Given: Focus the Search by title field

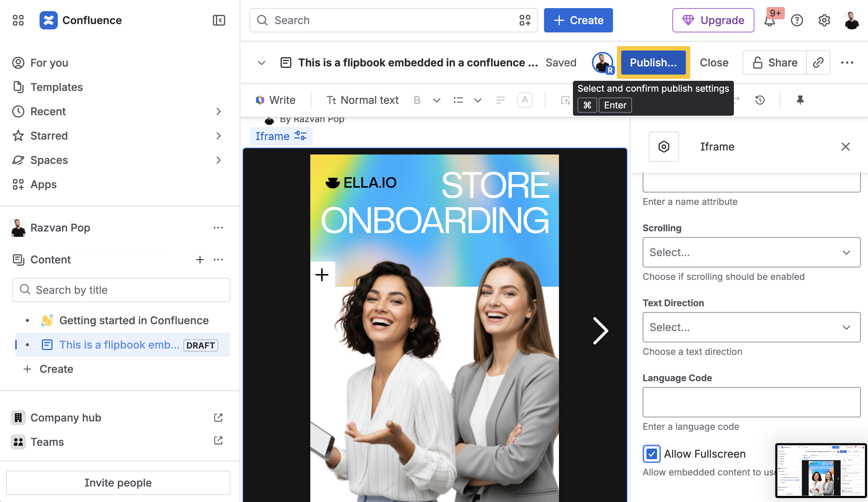Looking at the screenshot, I should tap(121, 290).
